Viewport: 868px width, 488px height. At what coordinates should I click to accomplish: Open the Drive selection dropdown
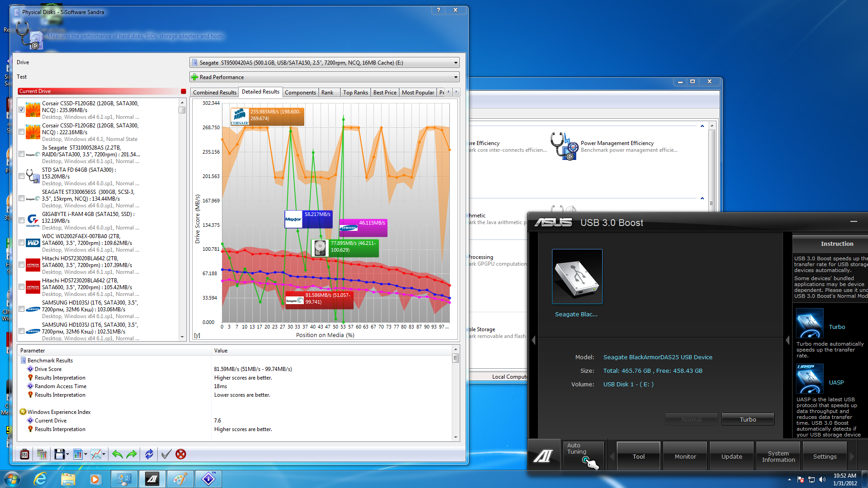(x=324, y=63)
